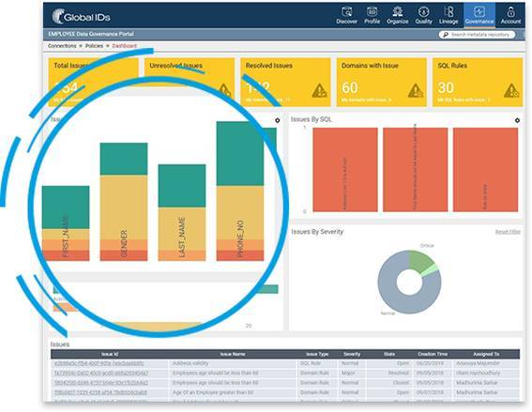532x412 pixels.
Task: Open issue ID link for Resolved issue row
Action: coord(101,373)
